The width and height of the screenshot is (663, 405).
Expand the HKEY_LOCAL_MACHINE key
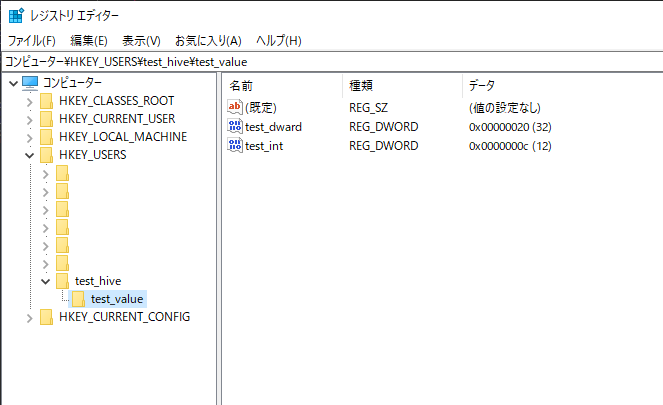tap(29, 138)
